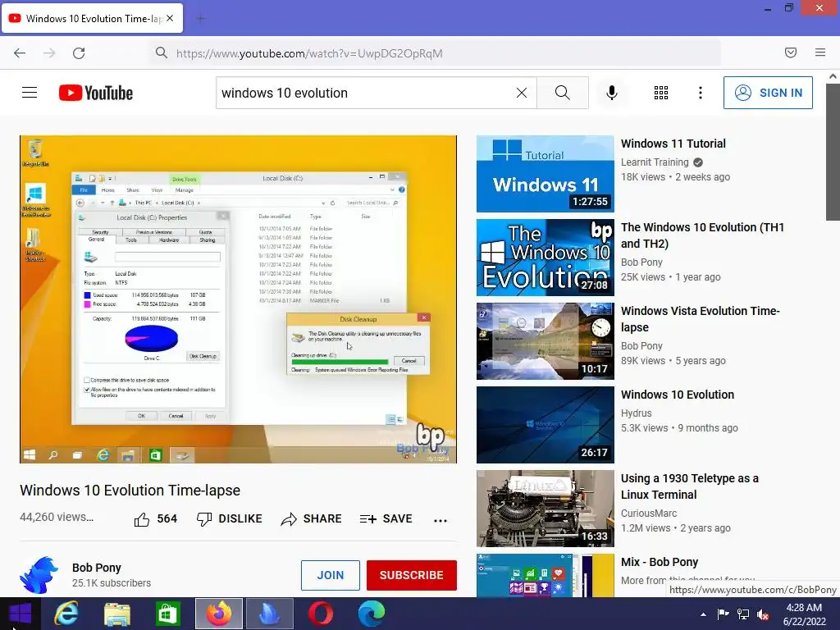
Task: Open Hydrus Windows 10 Evolution video title
Action: [677, 395]
